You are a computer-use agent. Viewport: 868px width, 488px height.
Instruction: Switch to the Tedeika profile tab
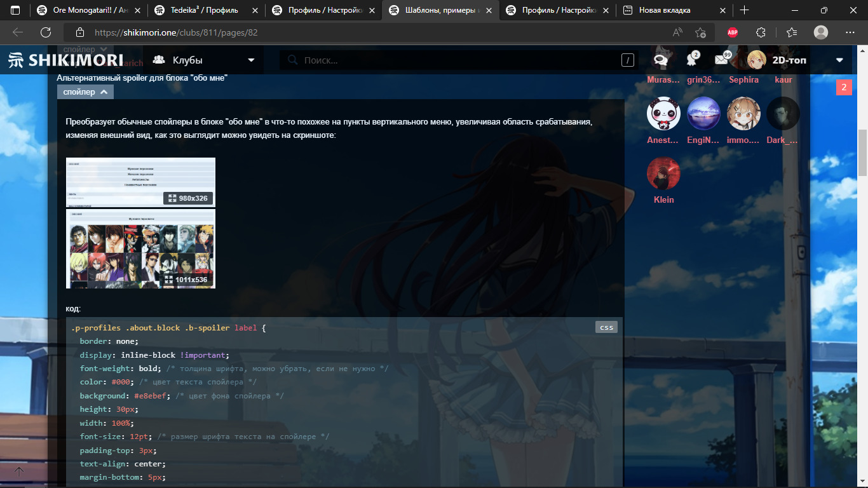click(205, 10)
